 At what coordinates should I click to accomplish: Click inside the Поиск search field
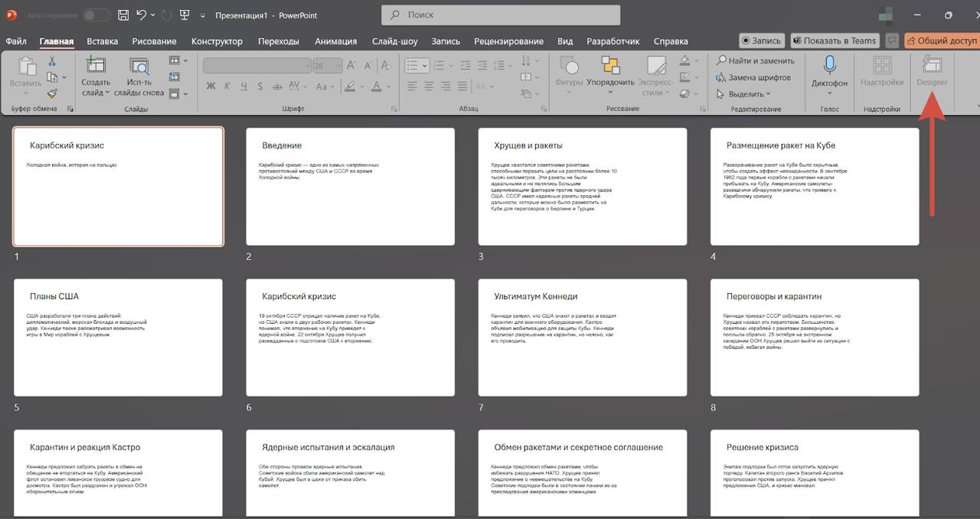[x=501, y=15]
